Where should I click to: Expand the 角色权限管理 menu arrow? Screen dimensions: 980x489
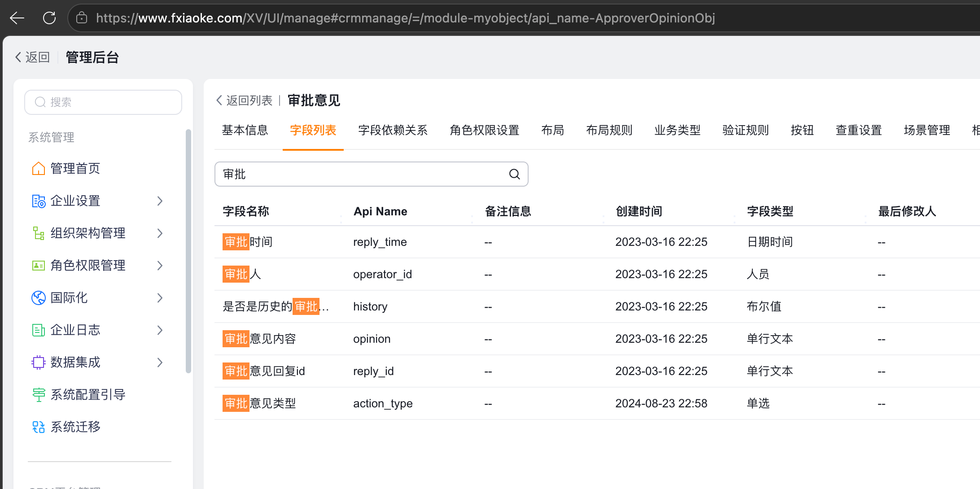coord(160,266)
